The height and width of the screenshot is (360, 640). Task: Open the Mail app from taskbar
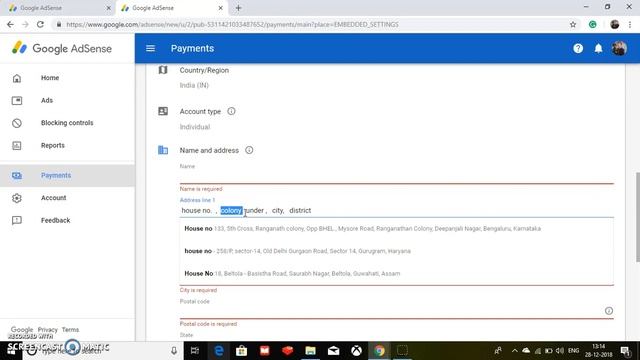coord(333,351)
